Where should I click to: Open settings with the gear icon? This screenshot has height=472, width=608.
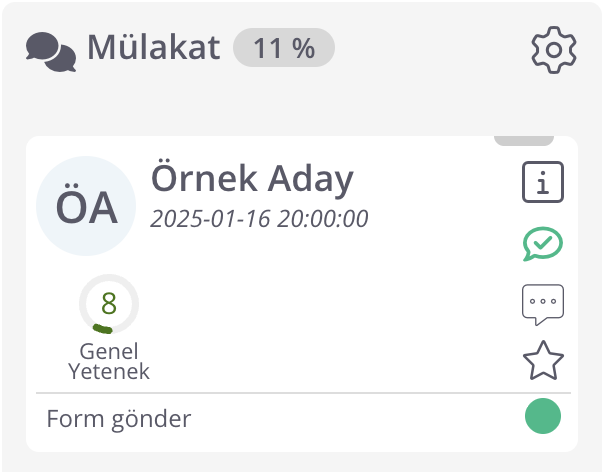[x=554, y=49]
